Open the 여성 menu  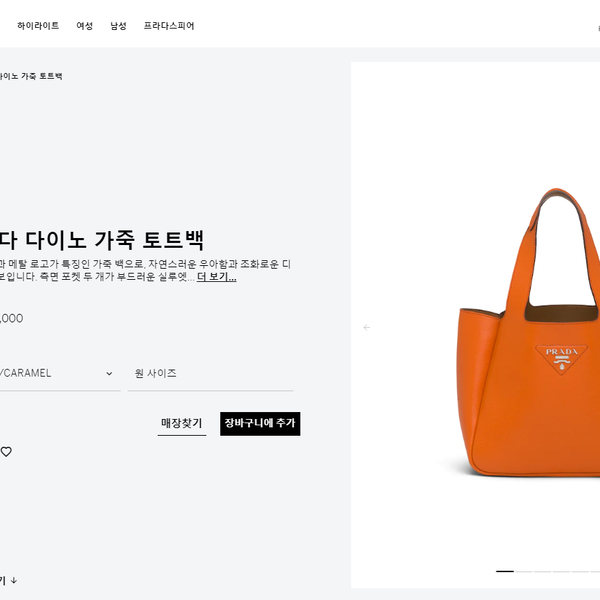pyautogui.click(x=85, y=26)
